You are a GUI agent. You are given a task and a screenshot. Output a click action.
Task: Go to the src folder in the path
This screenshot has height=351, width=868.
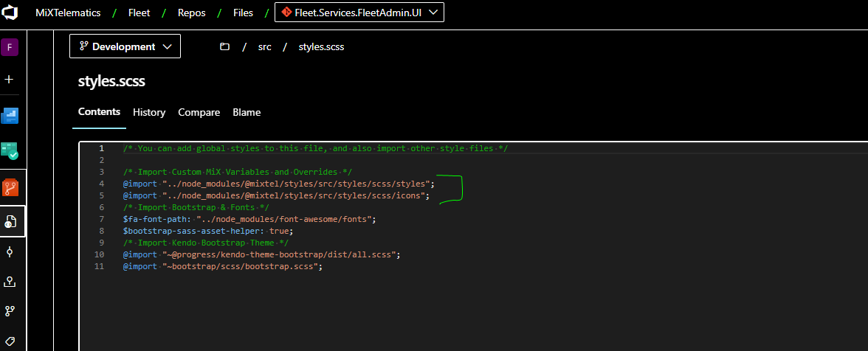click(x=264, y=46)
